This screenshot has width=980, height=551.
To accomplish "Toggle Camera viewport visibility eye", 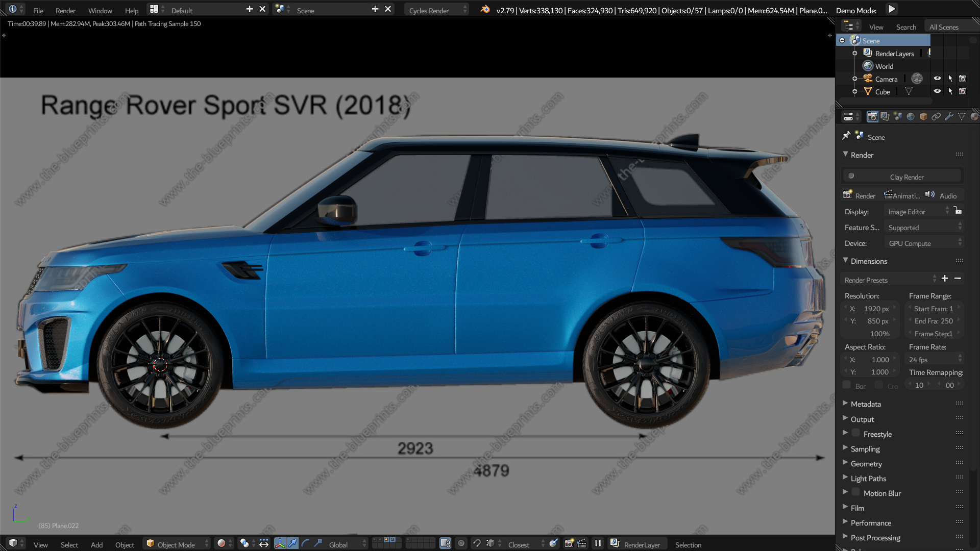I will click(x=937, y=78).
